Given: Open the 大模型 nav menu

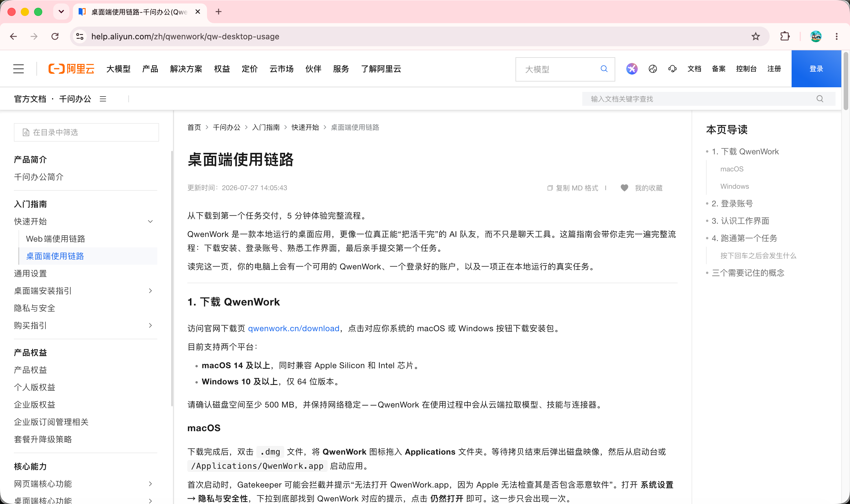Looking at the screenshot, I should 118,69.
